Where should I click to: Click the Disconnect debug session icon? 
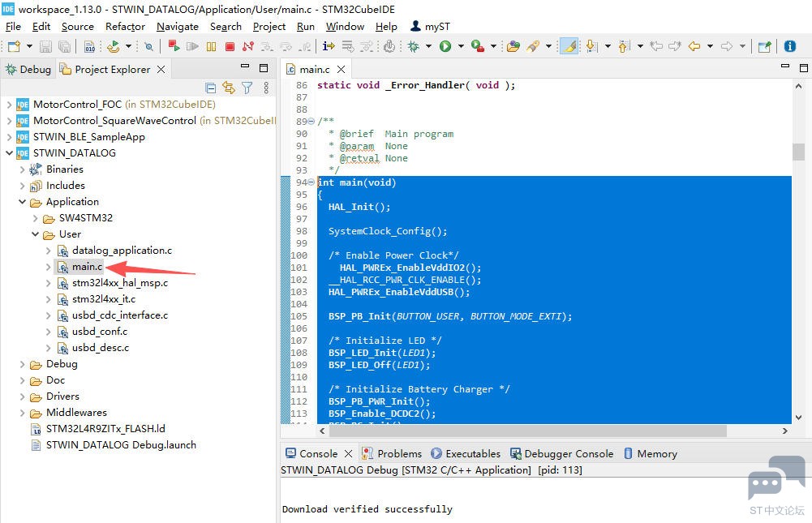[x=247, y=47]
